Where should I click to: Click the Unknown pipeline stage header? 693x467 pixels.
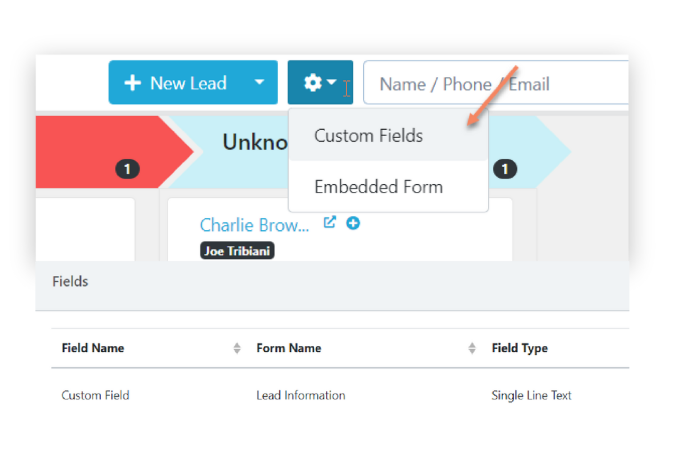coord(254,142)
